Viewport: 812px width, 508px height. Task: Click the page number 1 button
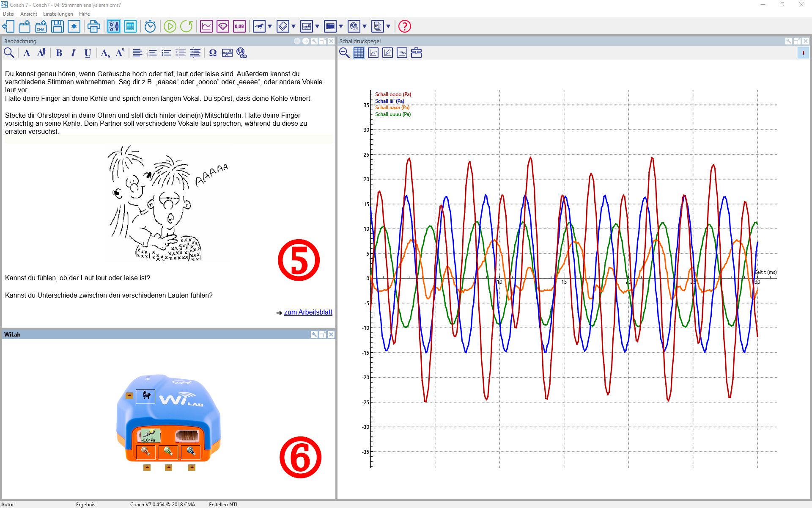point(803,53)
